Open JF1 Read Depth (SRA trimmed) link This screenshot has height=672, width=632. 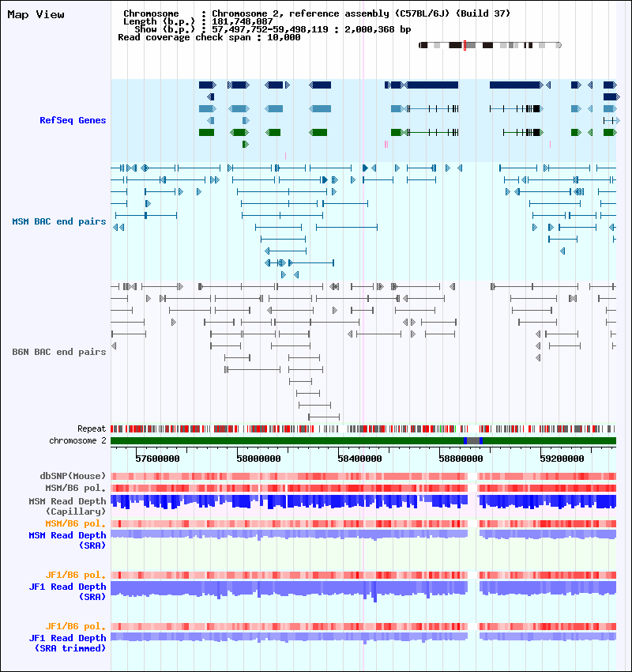[x=67, y=644]
